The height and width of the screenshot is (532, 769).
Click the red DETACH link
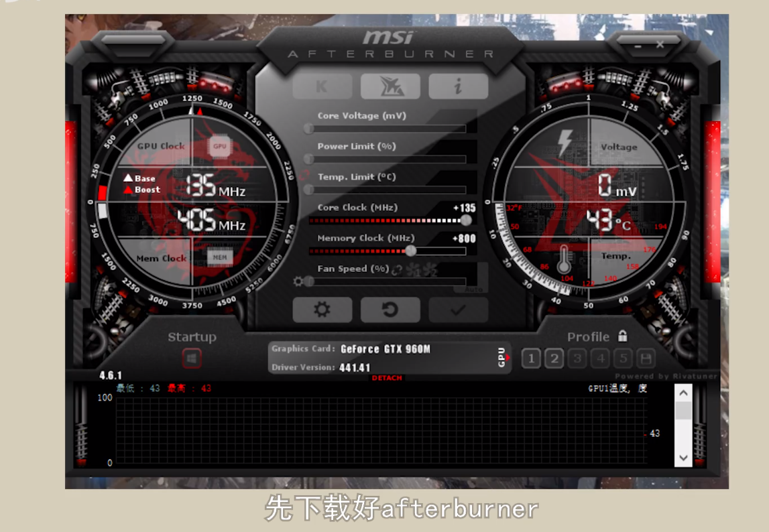coord(387,378)
